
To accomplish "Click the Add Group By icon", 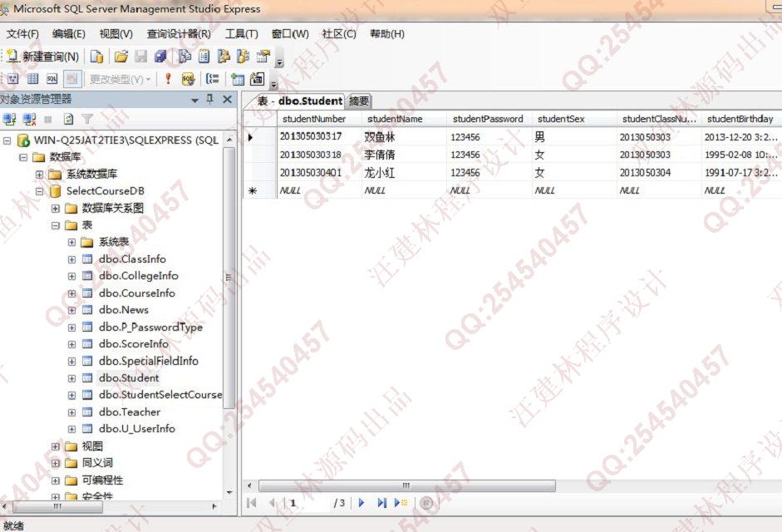I will click(213, 79).
